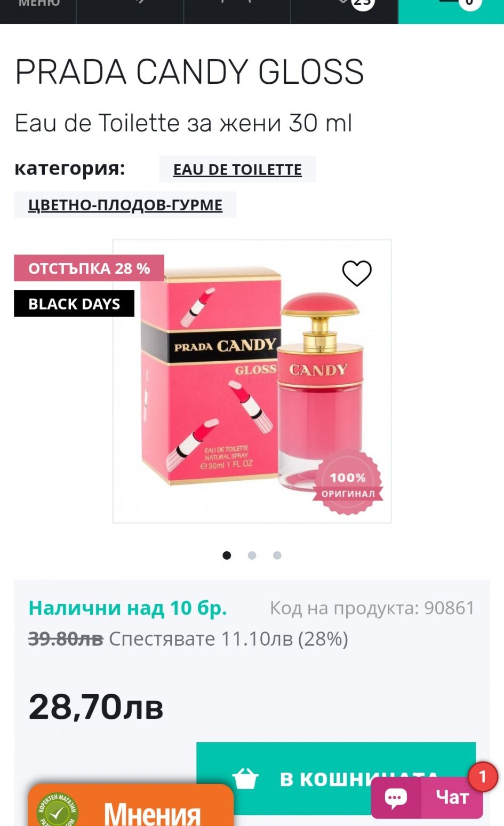This screenshot has width=504, height=826.
Task: Open the Prada Candy Gloss product image
Action: (252, 381)
